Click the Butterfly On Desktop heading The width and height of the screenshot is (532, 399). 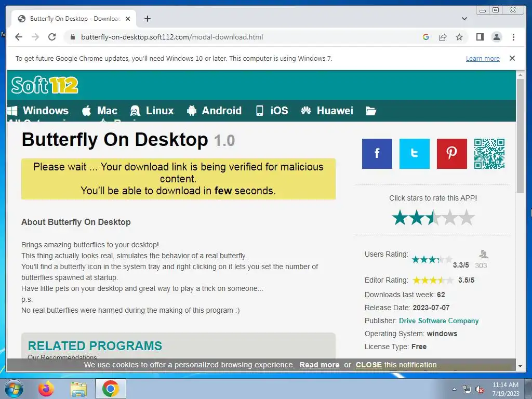[115, 139]
